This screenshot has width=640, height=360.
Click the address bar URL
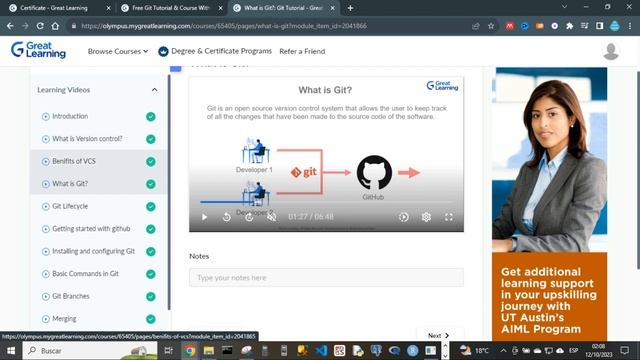pos(224,26)
